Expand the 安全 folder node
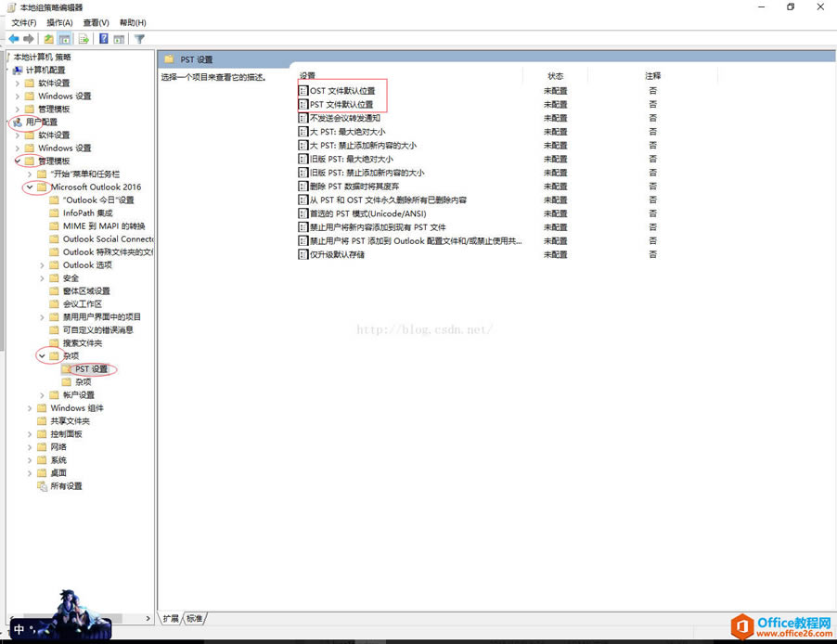The width and height of the screenshot is (837, 644). click(x=42, y=278)
